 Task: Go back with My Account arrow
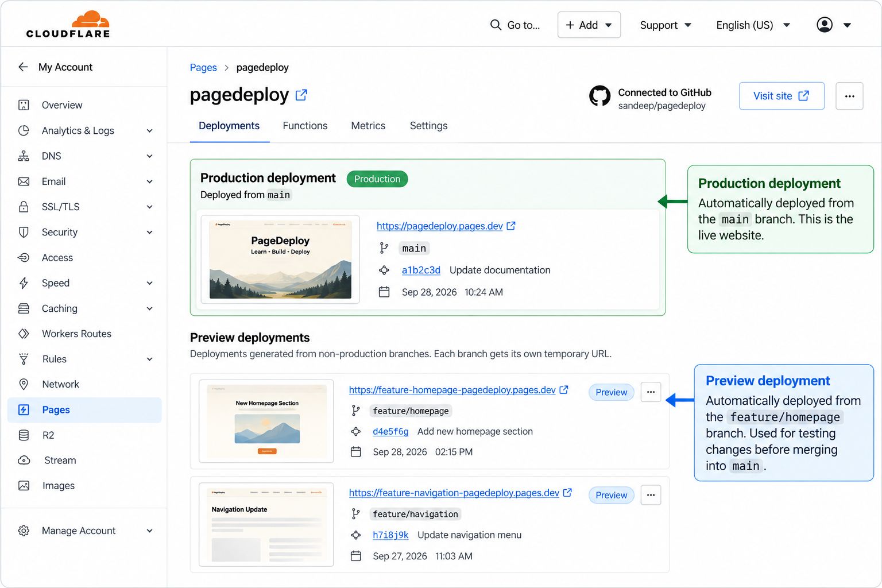pos(23,67)
